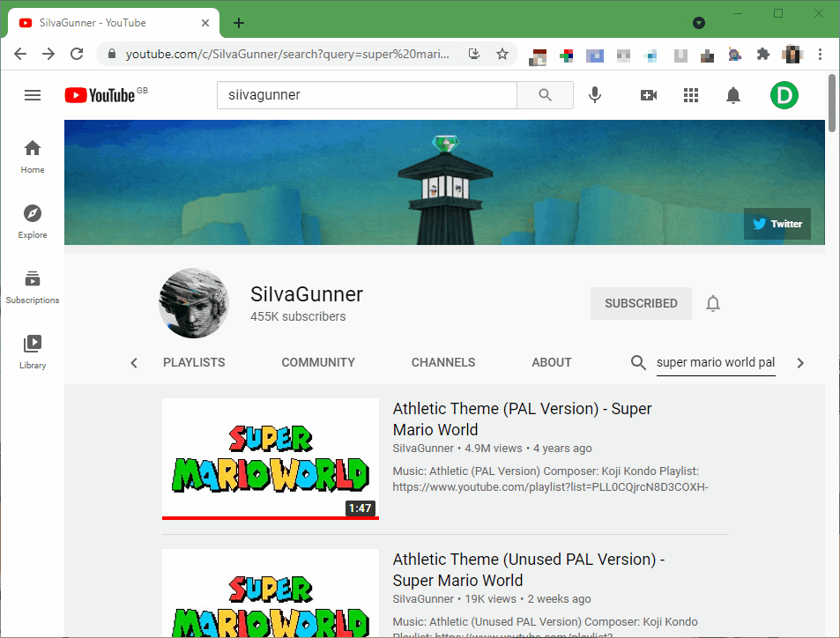Open the tab search dropdown arrow in the title bar
The image size is (840, 638).
tap(699, 23)
